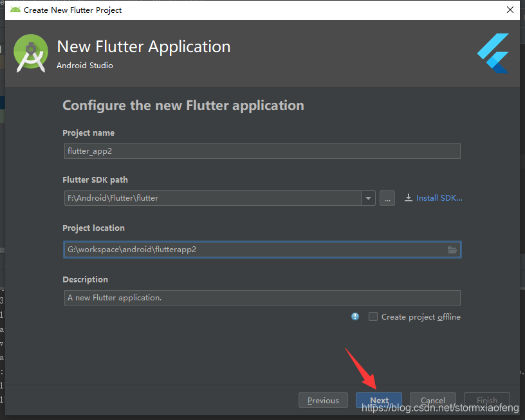The height and width of the screenshot is (420, 525).
Task: Click the Flutter logo in header
Action: pos(493,53)
